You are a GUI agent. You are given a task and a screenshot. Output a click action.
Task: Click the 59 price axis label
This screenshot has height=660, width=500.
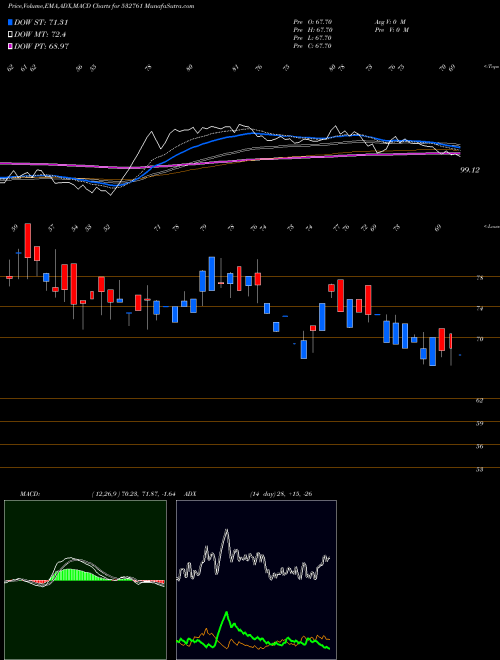tap(479, 423)
